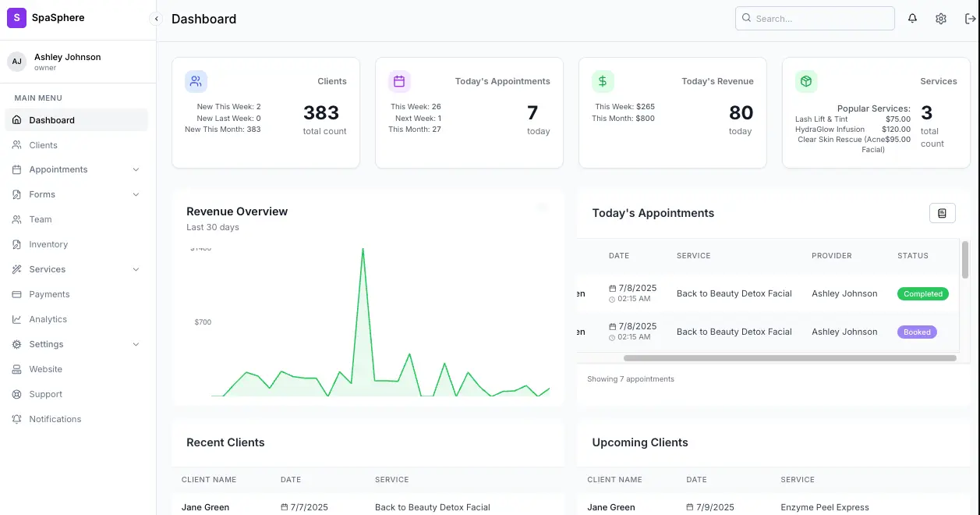Expand the Appointments menu chevron
The width and height of the screenshot is (980, 515).
[x=136, y=169]
